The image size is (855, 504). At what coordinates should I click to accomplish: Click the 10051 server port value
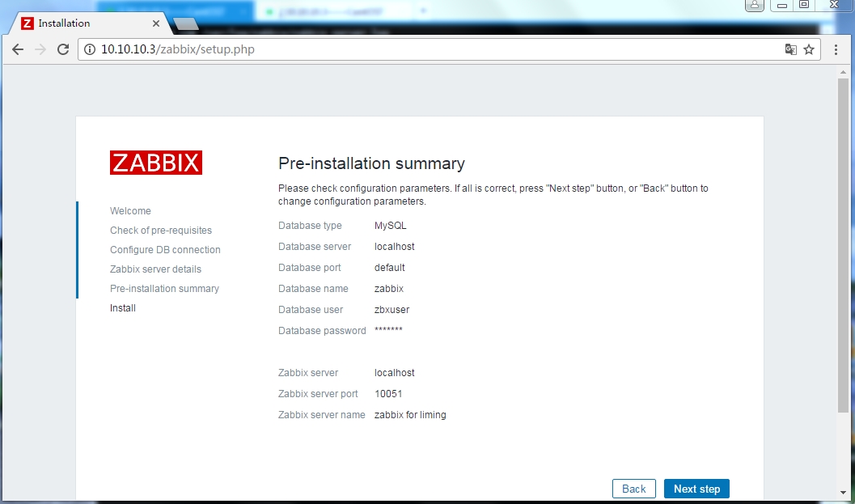click(x=388, y=394)
